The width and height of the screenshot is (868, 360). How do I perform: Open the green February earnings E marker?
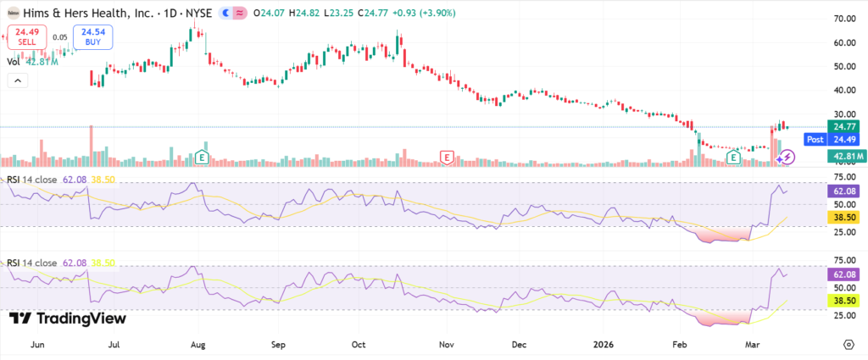pyautogui.click(x=734, y=158)
